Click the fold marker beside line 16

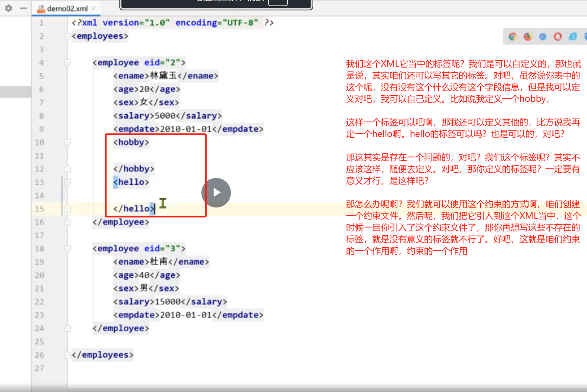[x=67, y=222]
